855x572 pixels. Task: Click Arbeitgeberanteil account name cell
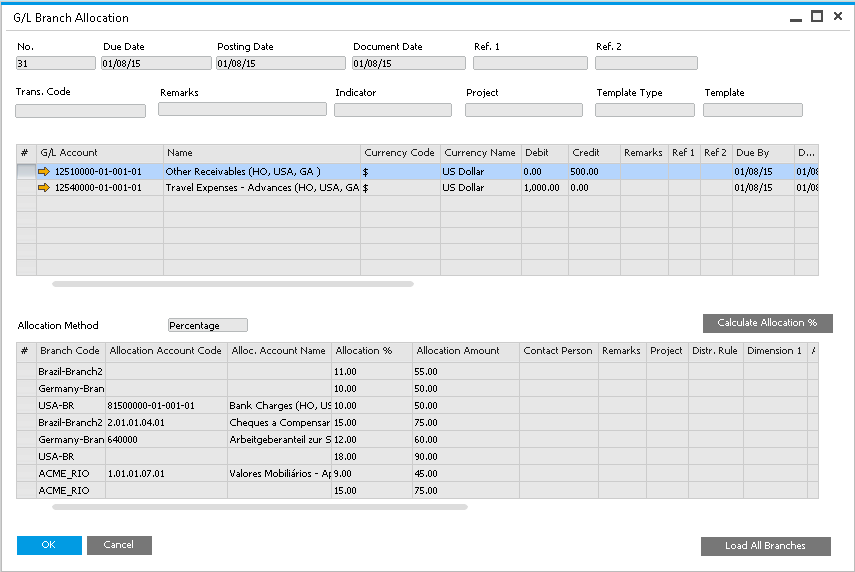[279, 439]
